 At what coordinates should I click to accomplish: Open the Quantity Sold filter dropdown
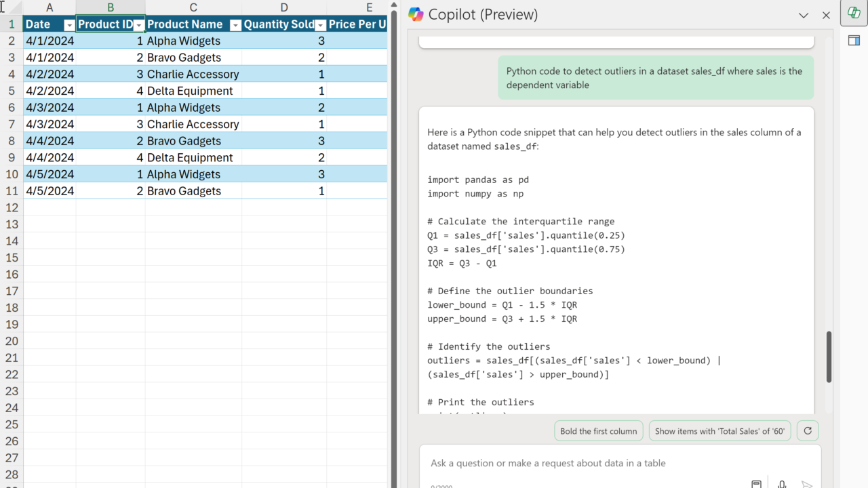point(319,25)
